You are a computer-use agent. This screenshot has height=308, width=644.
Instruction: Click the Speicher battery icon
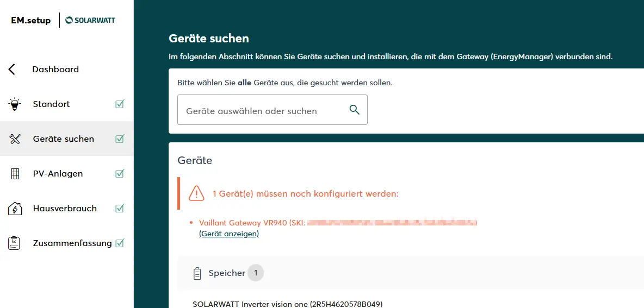[197, 273]
